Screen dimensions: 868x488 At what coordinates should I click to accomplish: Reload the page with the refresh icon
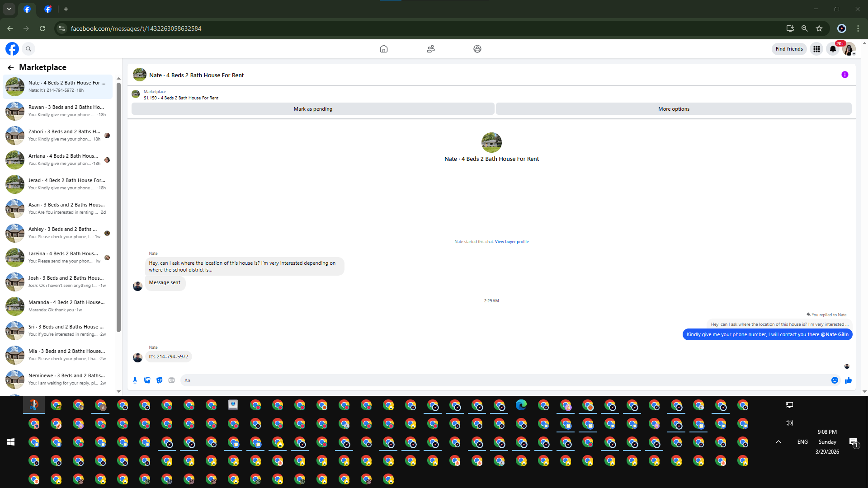[42, 28]
